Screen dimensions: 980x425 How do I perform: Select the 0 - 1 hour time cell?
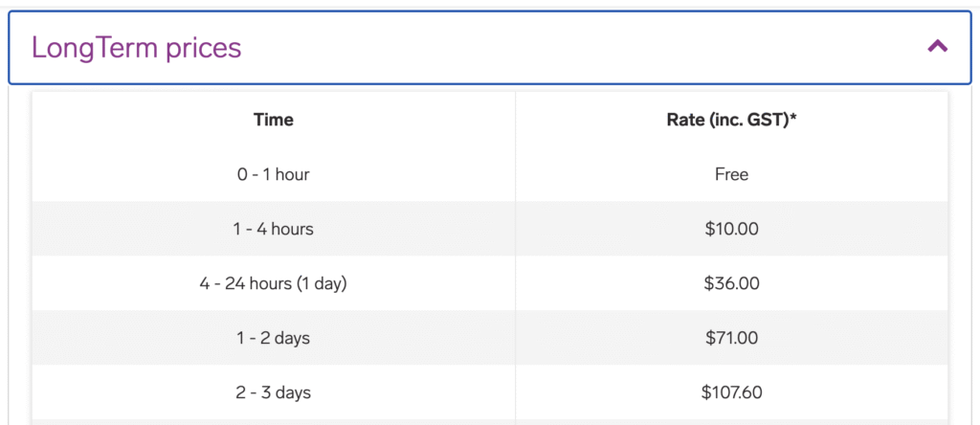click(274, 174)
